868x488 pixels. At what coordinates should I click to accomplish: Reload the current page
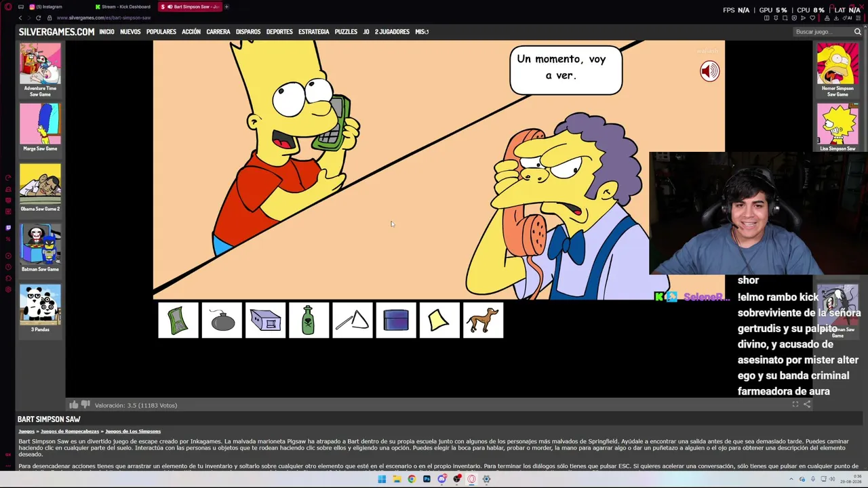pyautogui.click(x=38, y=18)
